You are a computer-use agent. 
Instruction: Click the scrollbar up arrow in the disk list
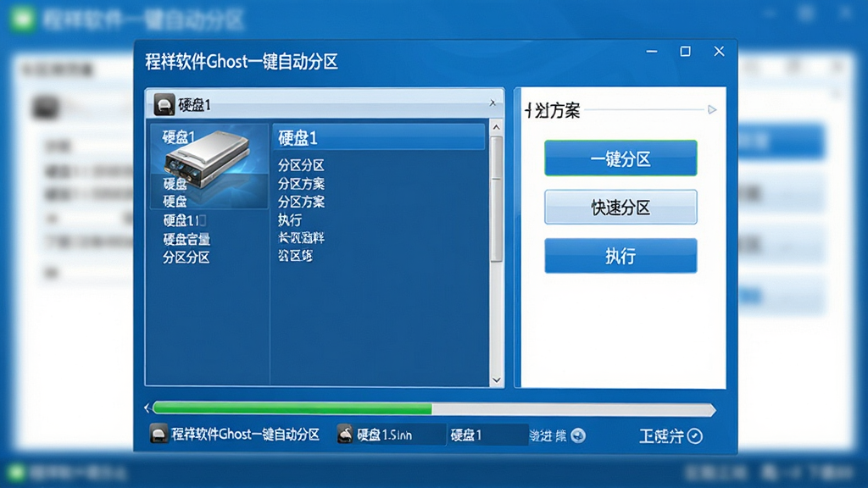coord(496,127)
